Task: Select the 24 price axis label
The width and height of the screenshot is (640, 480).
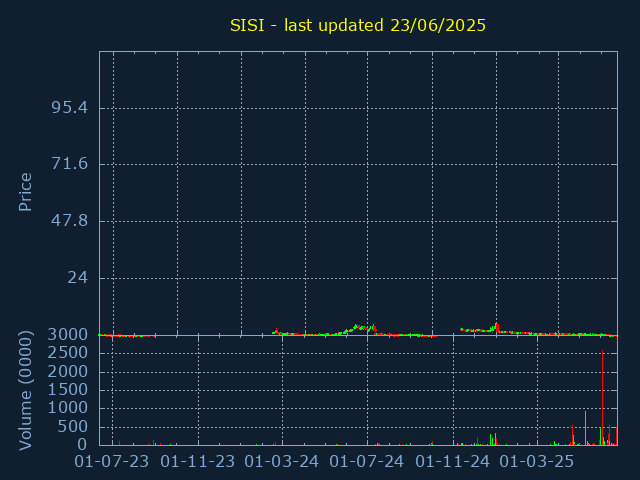Action: (78, 278)
